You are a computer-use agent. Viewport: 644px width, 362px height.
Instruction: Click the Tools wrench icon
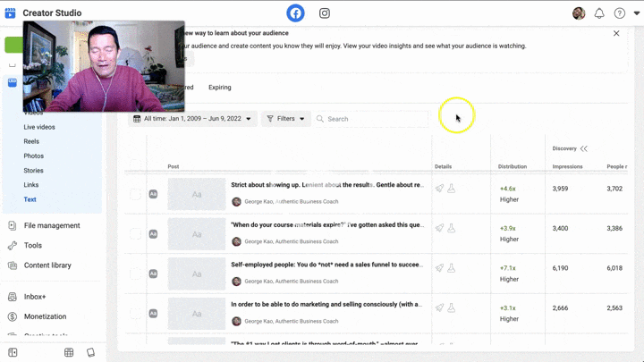13,246
